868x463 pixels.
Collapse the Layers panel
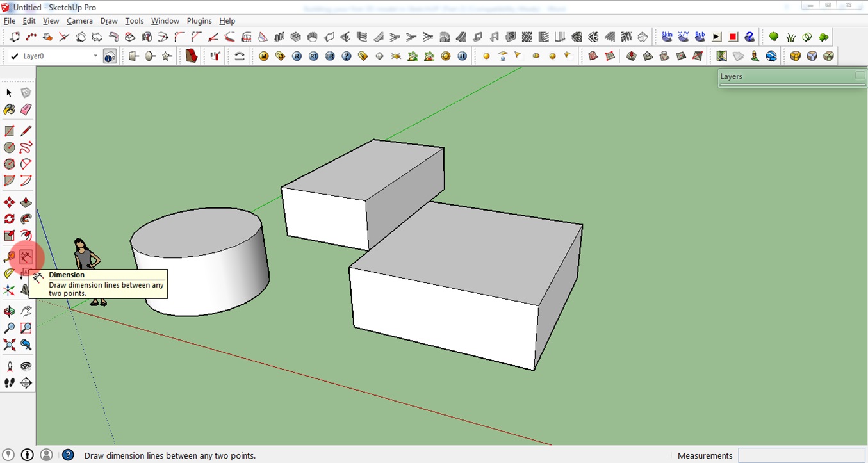(x=860, y=76)
